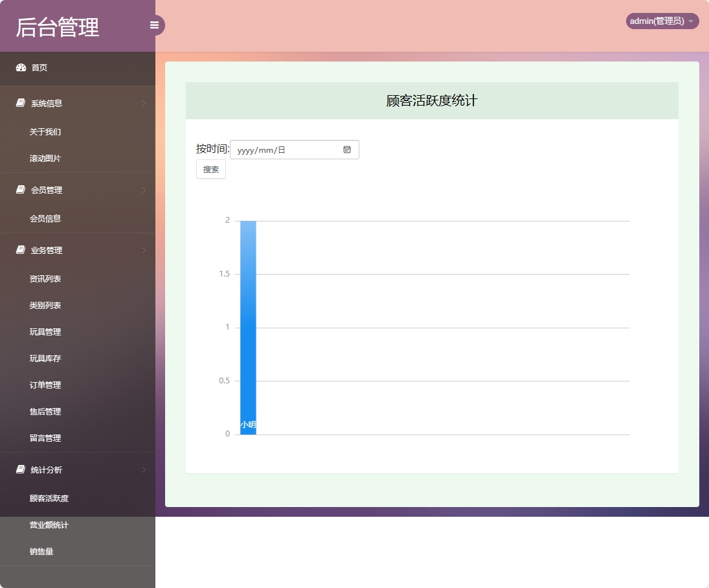Open the 营业额统计 report
This screenshot has height=588, width=709.
pos(49,525)
